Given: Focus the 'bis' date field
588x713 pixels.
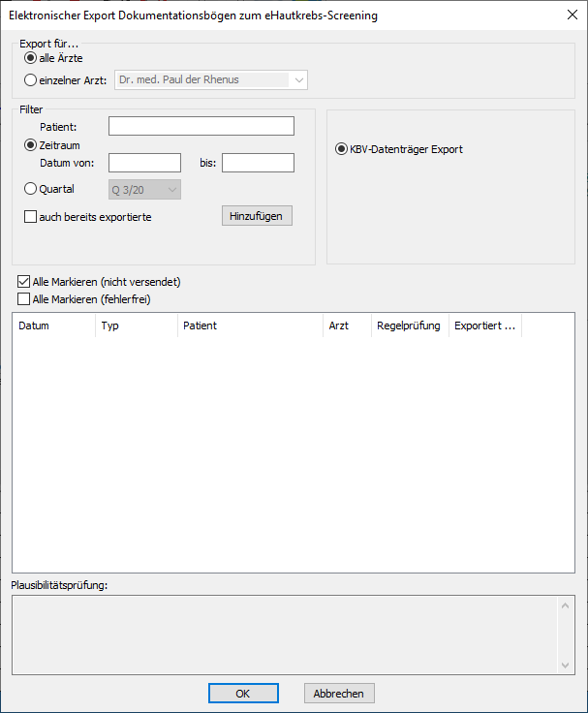Looking at the screenshot, I should 258,163.
